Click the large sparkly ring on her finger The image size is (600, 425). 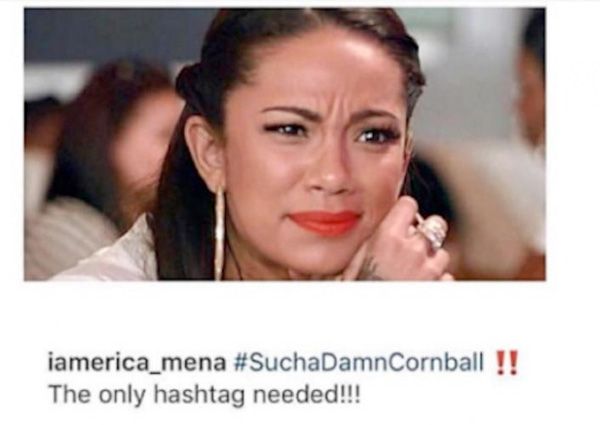(433, 230)
